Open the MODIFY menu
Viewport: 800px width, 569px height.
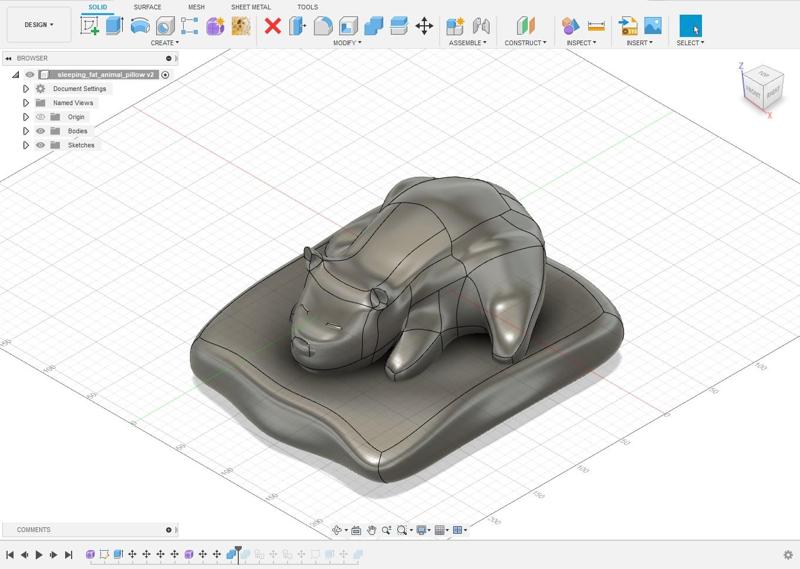click(x=347, y=43)
